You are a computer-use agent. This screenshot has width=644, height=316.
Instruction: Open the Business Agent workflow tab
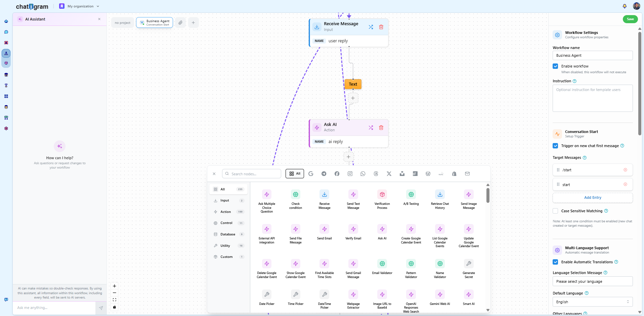[x=155, y=22]
